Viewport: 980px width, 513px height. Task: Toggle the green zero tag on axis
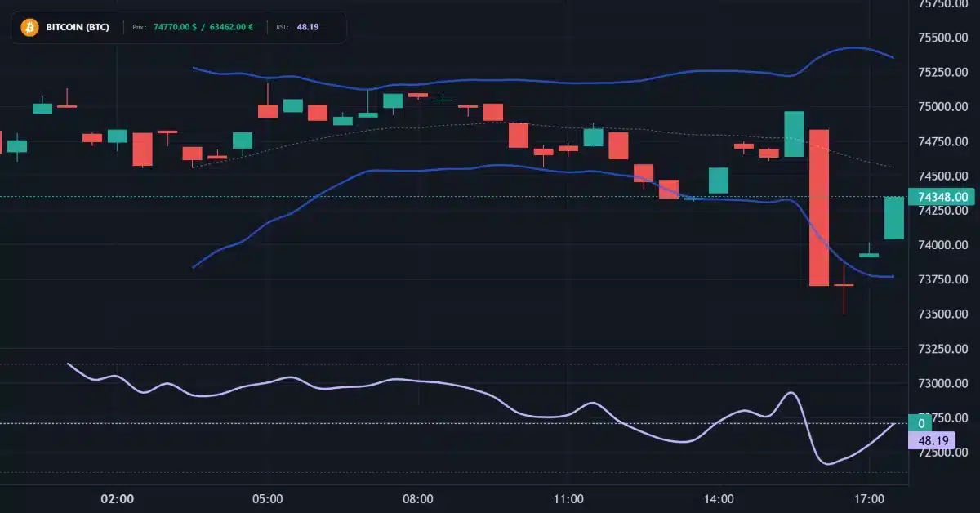click(x=921, y=422)
